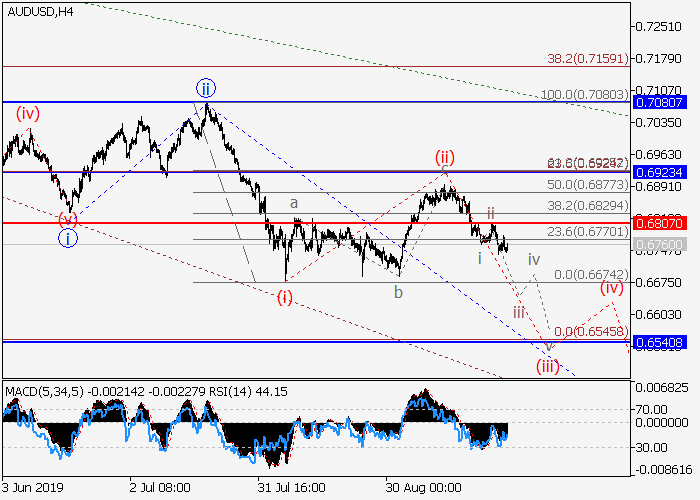Click the 31 Jul 16:00 date marker
Screen dimensions: 700x500
(x=290, y=490)
